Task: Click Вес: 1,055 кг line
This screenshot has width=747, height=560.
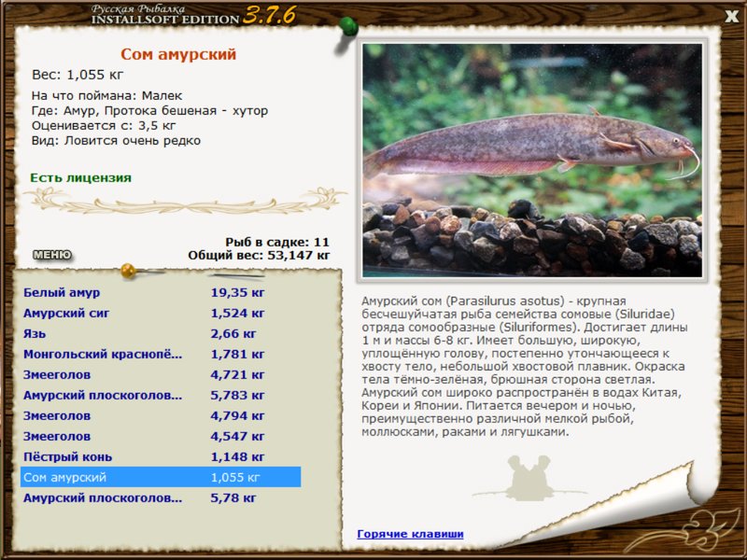Action: point(78,75)
